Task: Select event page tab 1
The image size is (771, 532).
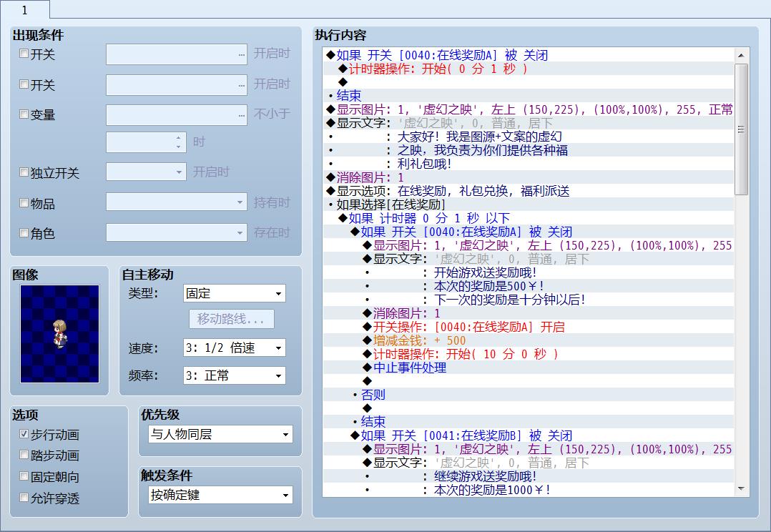Action: pos(24,9)
